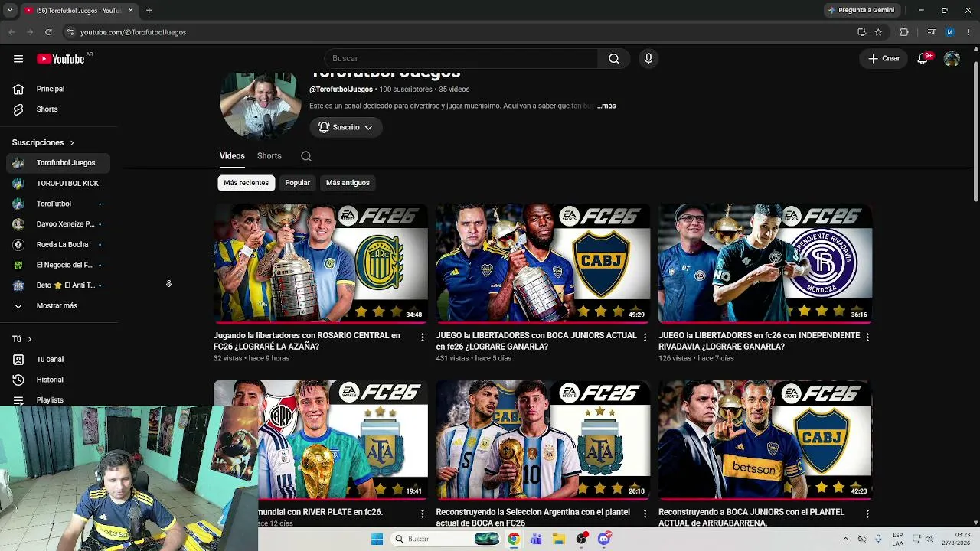980x551 pixels.
Task: Expand channel description with ...más
Action: coord(607,106)
